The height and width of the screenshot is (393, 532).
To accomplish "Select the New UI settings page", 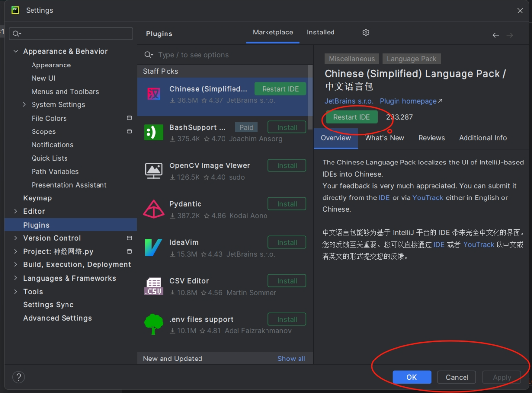I will [x=43, y=78].
